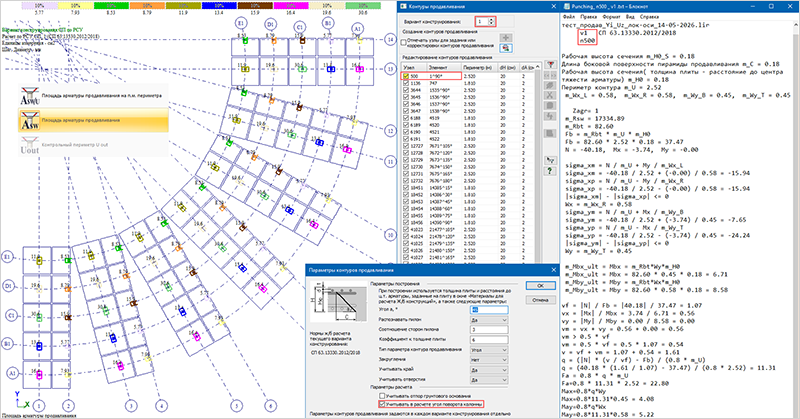The height and width of the screenshot is (419, 800).
Task: Click the add contour plus icon
Action: 506,38
